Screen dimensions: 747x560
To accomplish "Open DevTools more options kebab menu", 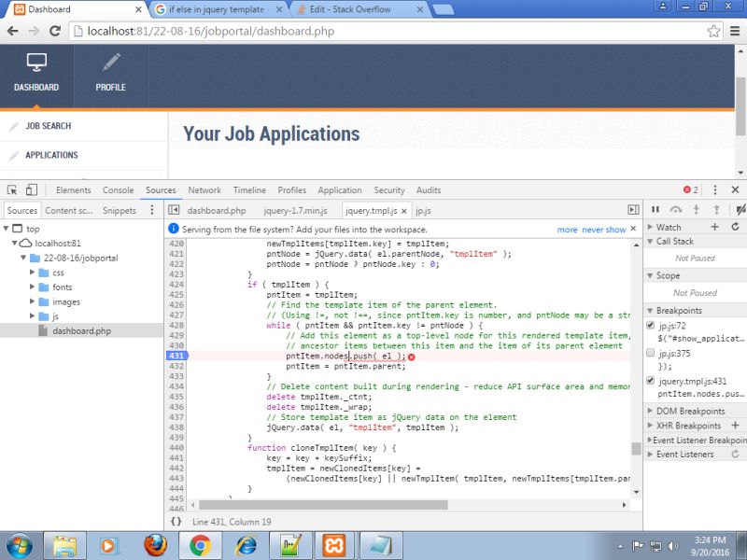I will point(715,190).
